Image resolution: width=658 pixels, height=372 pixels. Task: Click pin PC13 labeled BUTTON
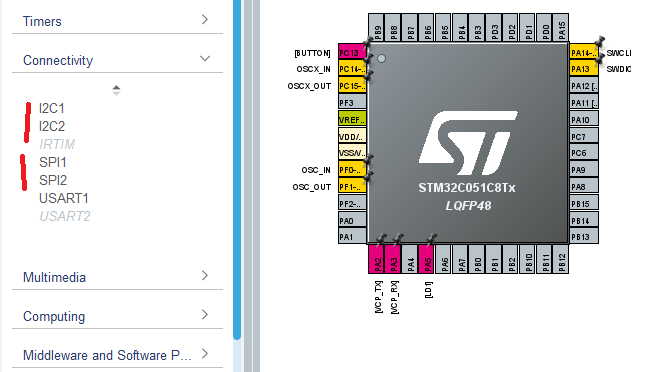point(352,53)
